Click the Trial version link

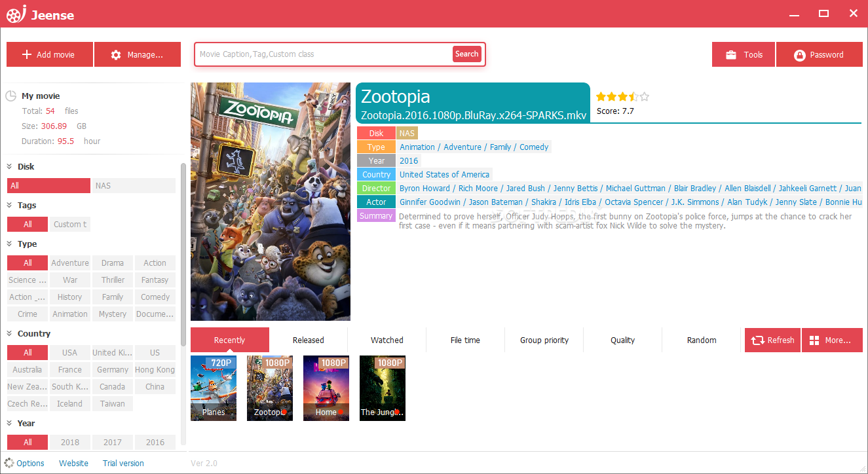pyautogui.click(x=123, y=463)
